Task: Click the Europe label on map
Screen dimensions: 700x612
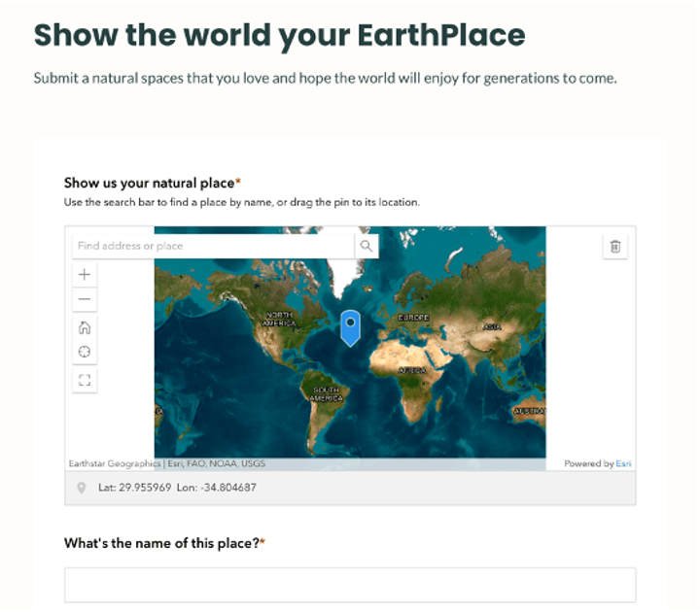Action: tap(413, 318)
